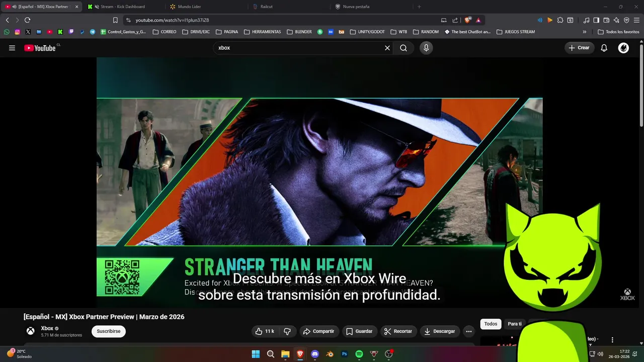
Task: Open the BLENDER bookmark folder
Action: click(299, 32)
